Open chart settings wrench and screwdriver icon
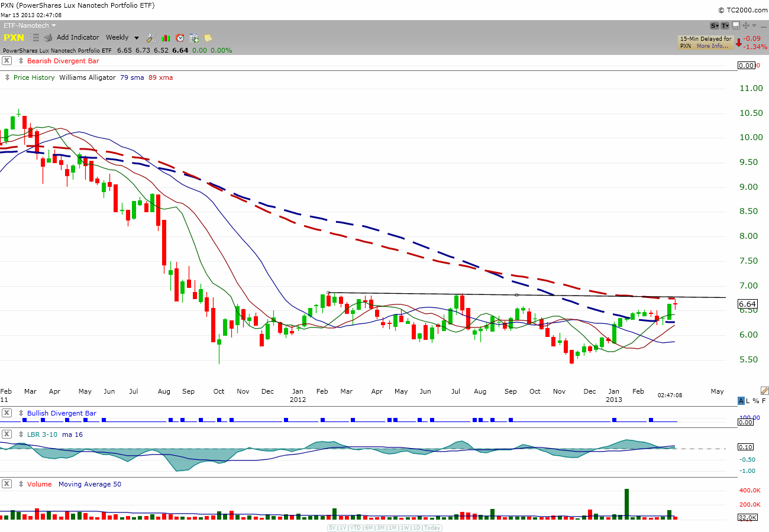Viewport: 769px width, 532px height. click(x=151, y=38)
